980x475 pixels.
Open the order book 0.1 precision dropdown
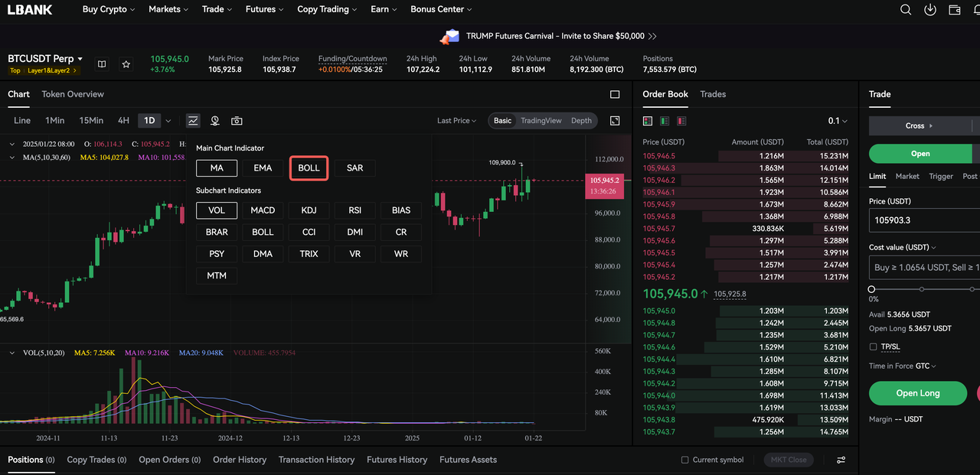click(x=838, y=121)
